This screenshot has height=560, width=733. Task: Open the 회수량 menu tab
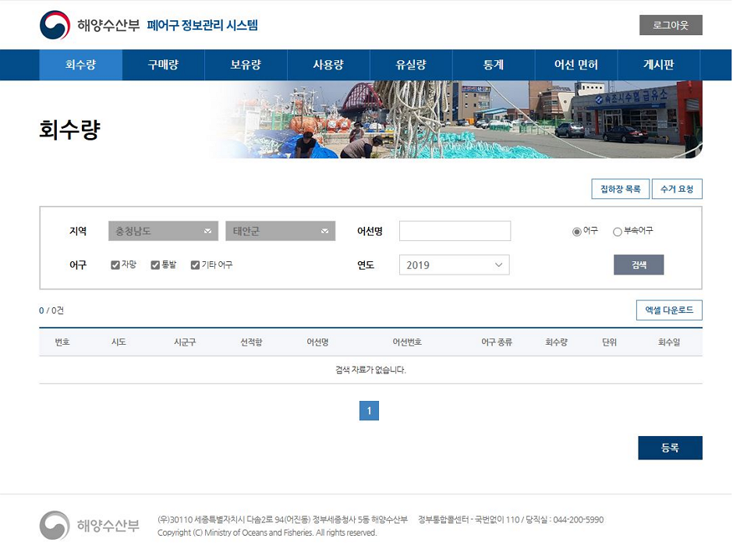(x=81, y=65)
